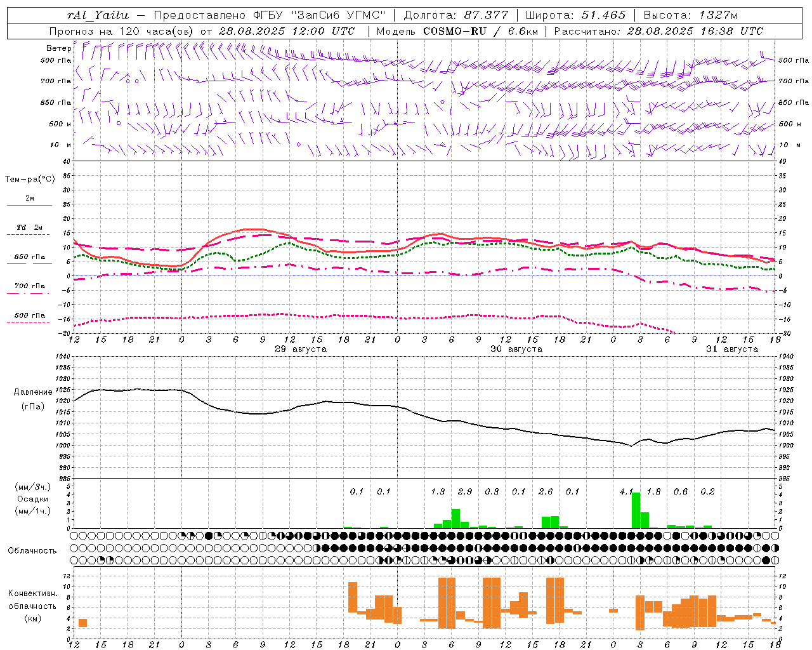Click the tallest green precipitation bar below "4.1"
Screen dimensions: 812x650
point(636,510)
